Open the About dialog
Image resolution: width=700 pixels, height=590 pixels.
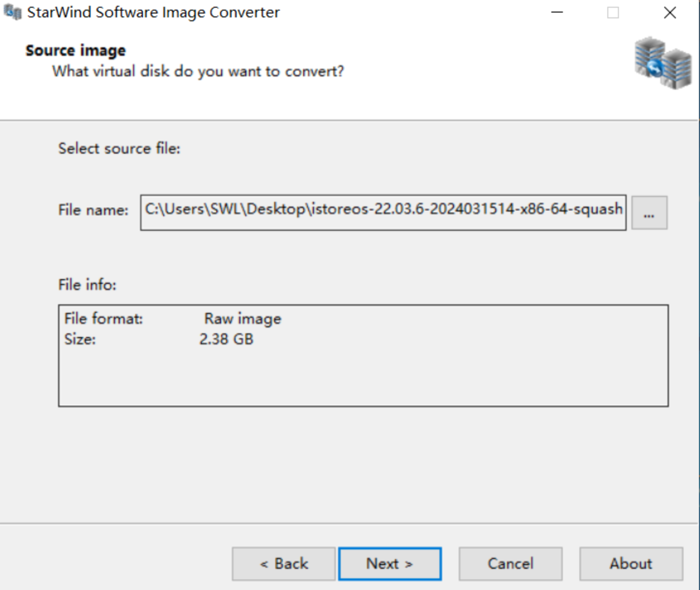pos(630,563)
